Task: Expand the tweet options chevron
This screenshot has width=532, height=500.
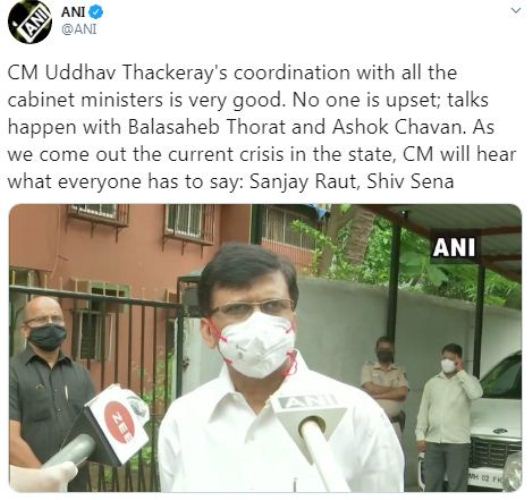Action: coord(516,11)
